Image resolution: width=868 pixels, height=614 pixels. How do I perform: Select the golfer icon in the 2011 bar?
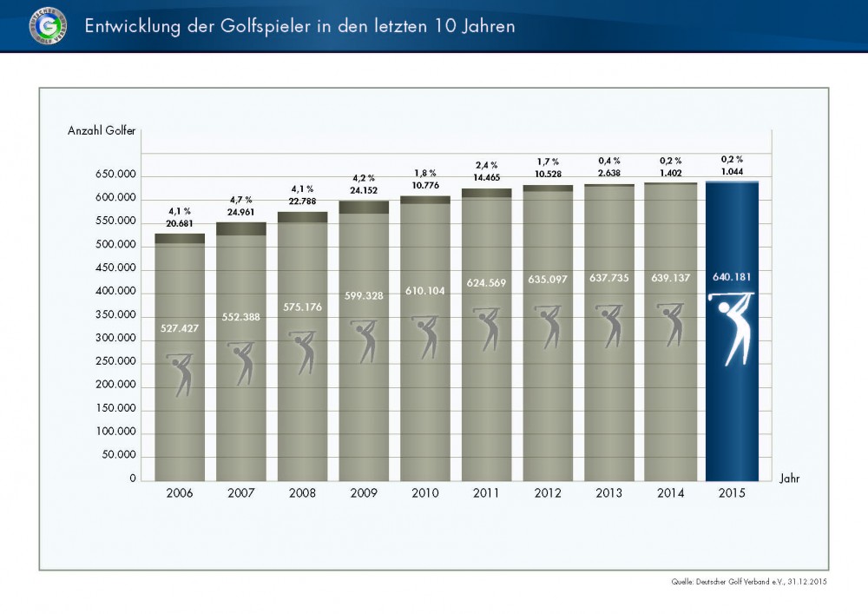coord(487,330)
